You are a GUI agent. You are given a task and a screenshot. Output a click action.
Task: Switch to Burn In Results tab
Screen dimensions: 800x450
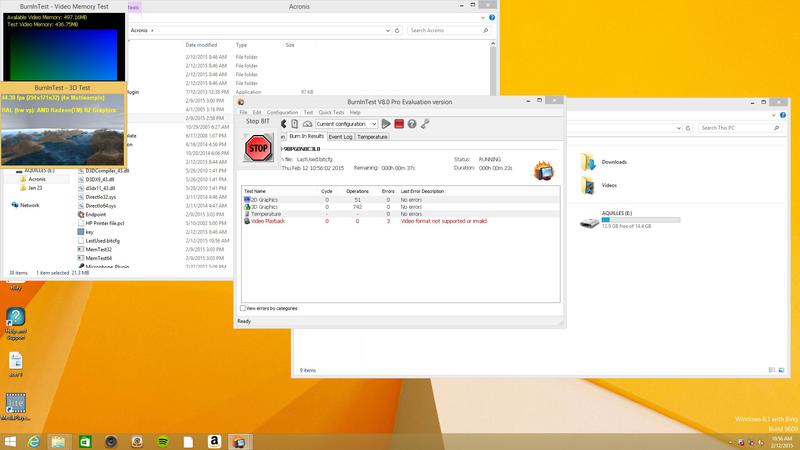306,136
